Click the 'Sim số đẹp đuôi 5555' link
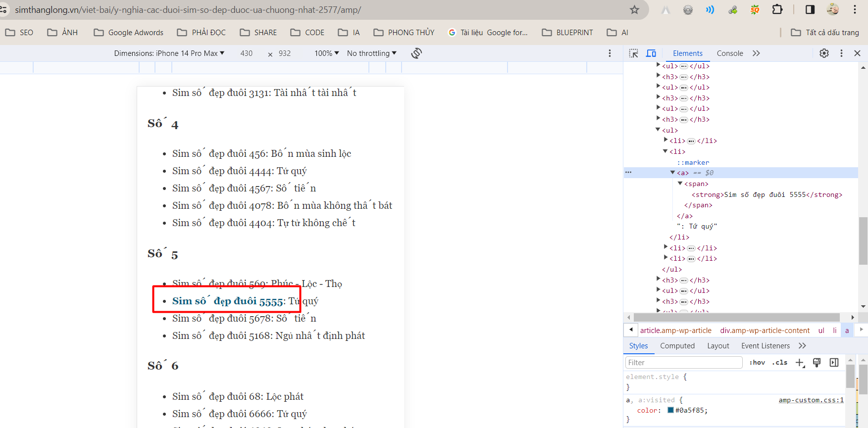Image resolution: width=868 pixels, height=428 pixels. 228,301
